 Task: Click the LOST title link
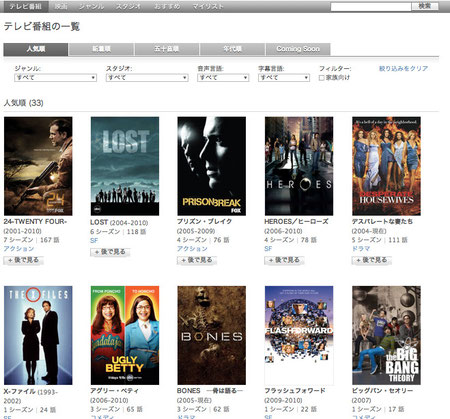coord(99,222)
